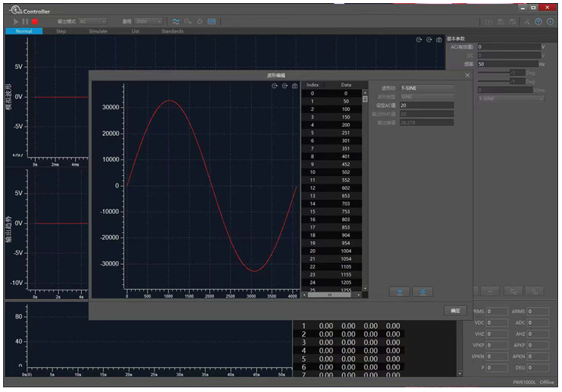Switch to the Step tab

(61, 31)
